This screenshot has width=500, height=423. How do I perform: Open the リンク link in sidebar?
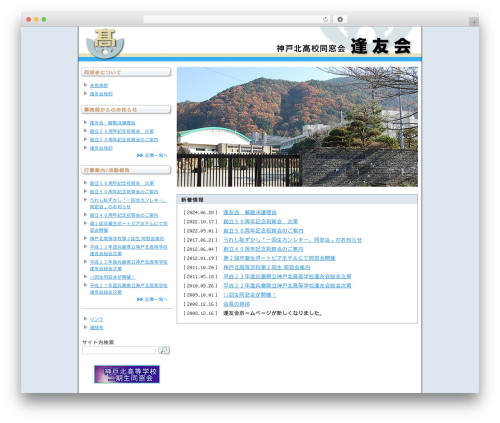97,319
